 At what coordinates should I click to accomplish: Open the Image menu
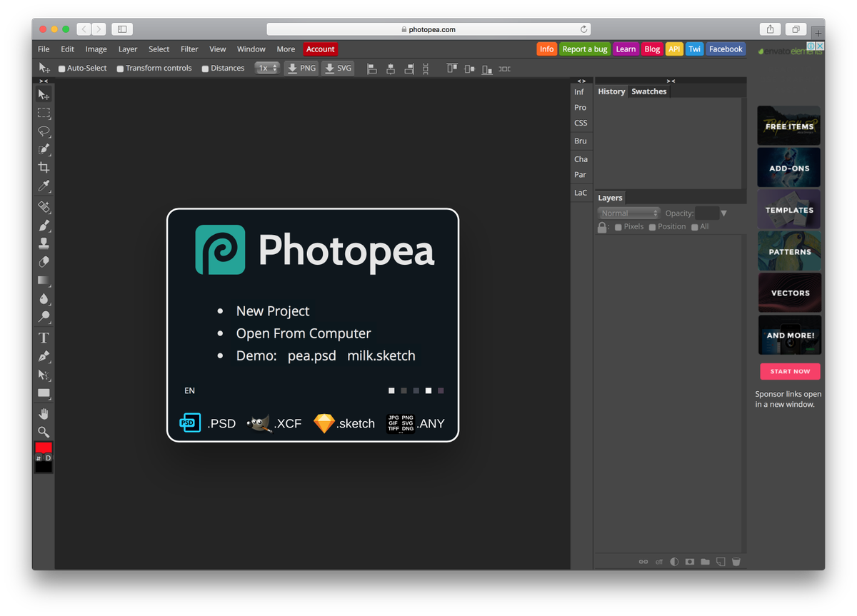click(96, 49)
